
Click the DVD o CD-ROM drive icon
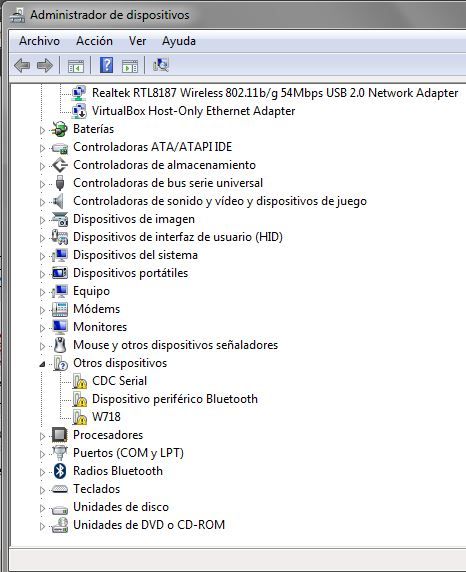[x=59, y=525]
